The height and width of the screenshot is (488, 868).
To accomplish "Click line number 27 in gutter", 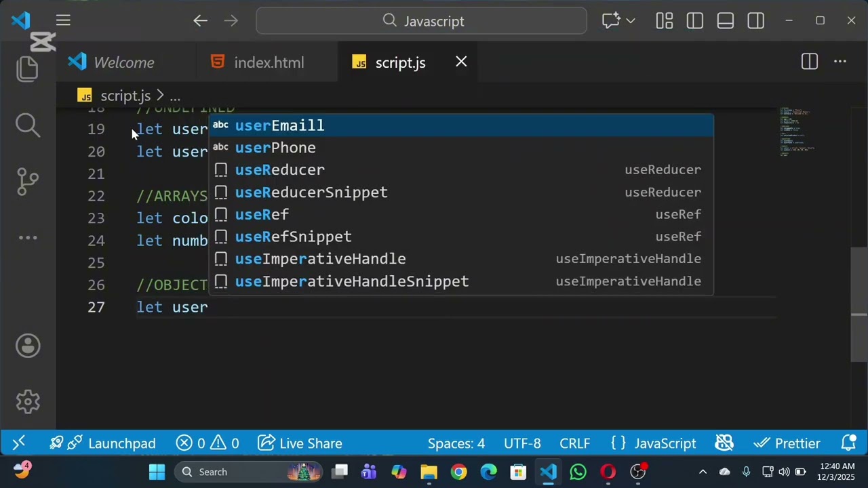I will [96, 307].
